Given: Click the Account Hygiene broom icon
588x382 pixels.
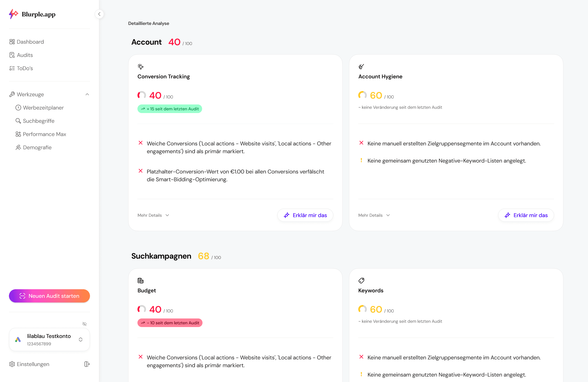Looking at the screenshot, I should [x=361, y=66].
